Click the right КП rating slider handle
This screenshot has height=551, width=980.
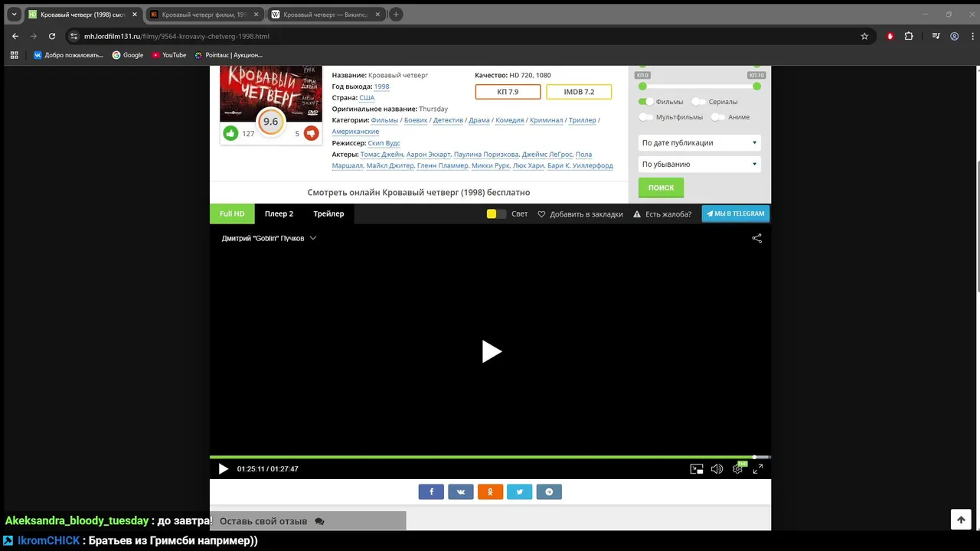pos(756,86)
